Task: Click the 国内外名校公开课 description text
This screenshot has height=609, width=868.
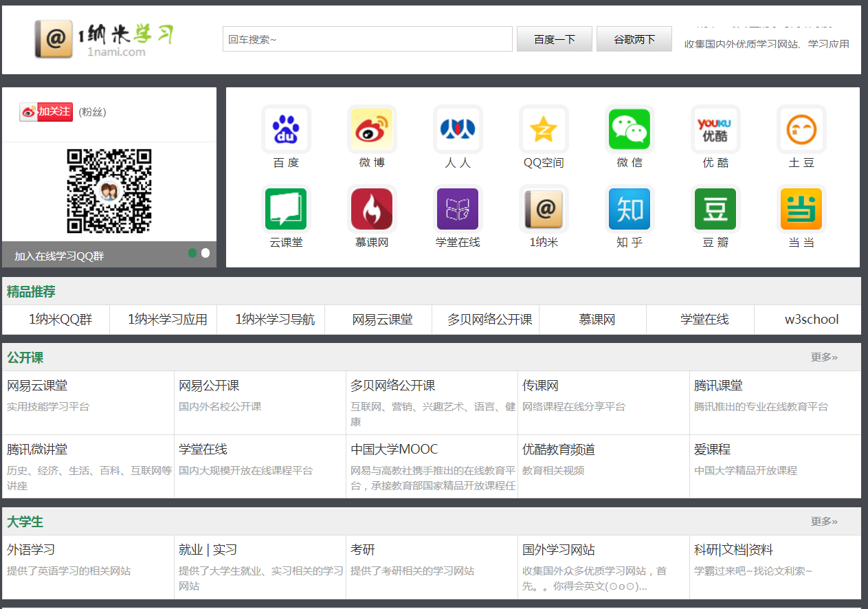Action: coord(220,406)
